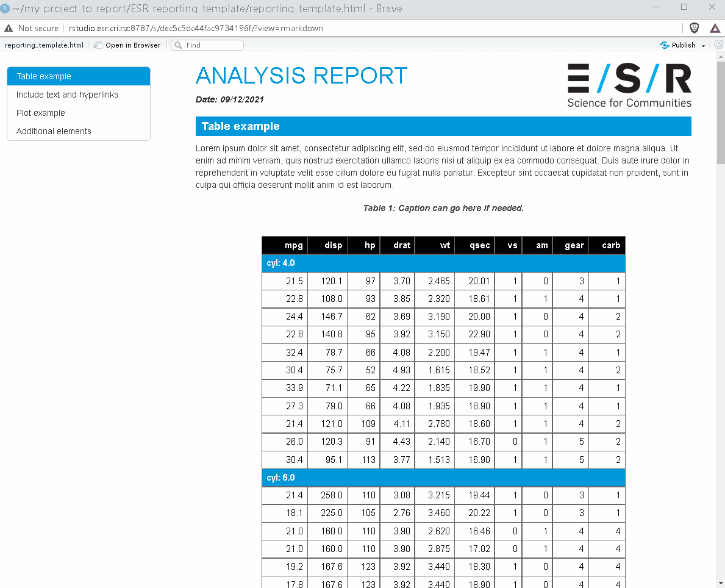
Task: Click the hp column header
Action: point(363,245)
